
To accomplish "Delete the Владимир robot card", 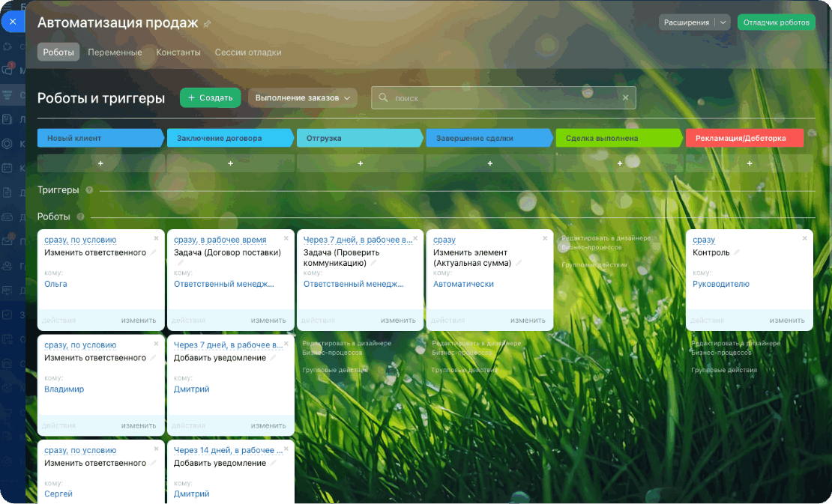I will 157,344.
